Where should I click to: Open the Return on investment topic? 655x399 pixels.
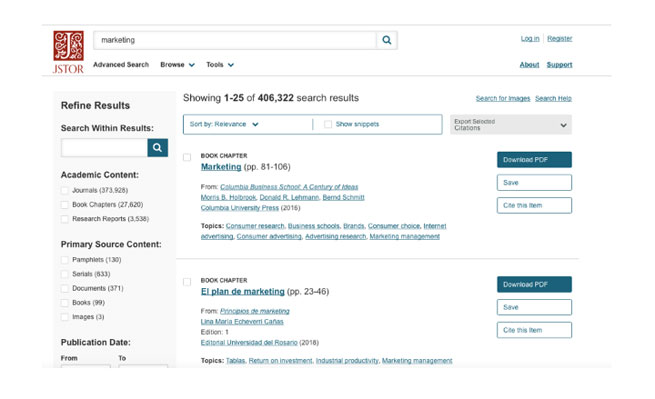click(x=280, y=361)
